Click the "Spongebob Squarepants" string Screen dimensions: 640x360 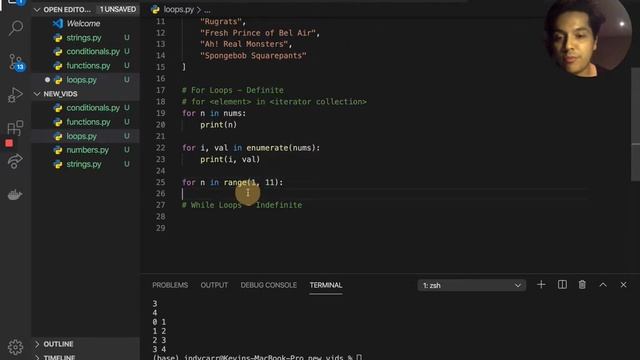(x=253, y=56)
